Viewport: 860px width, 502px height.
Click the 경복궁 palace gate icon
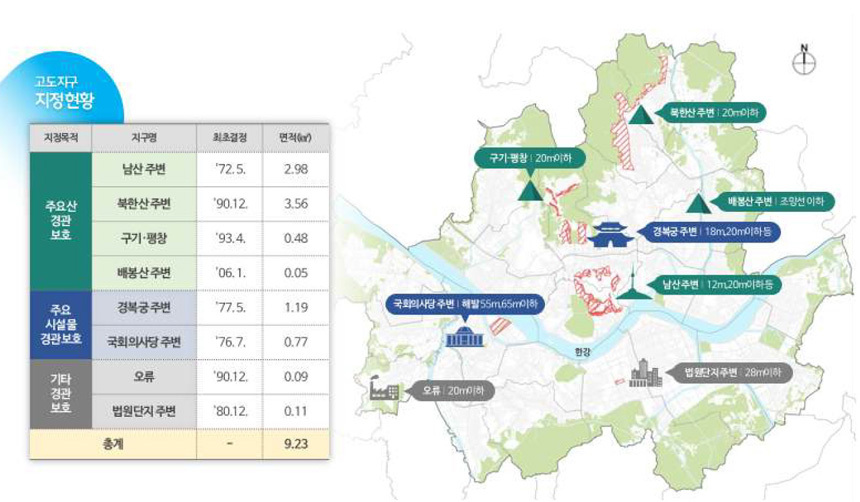pyautogui.click(x=610, y=235)
